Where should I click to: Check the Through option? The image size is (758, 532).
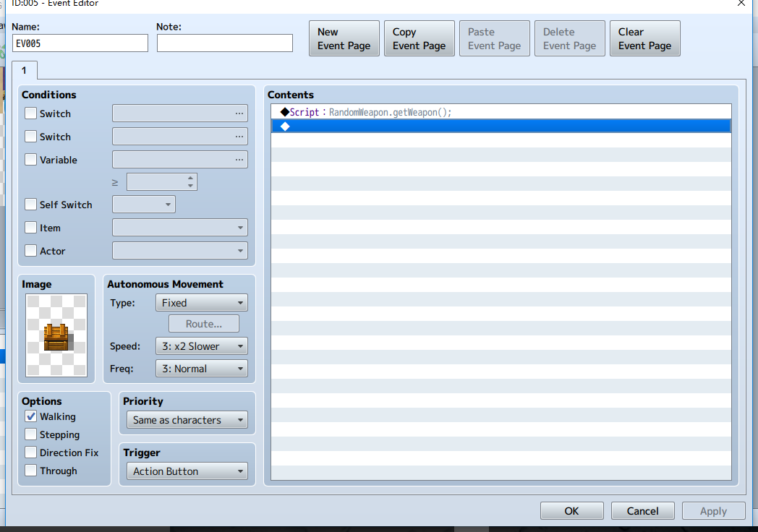tap(30, 471)
